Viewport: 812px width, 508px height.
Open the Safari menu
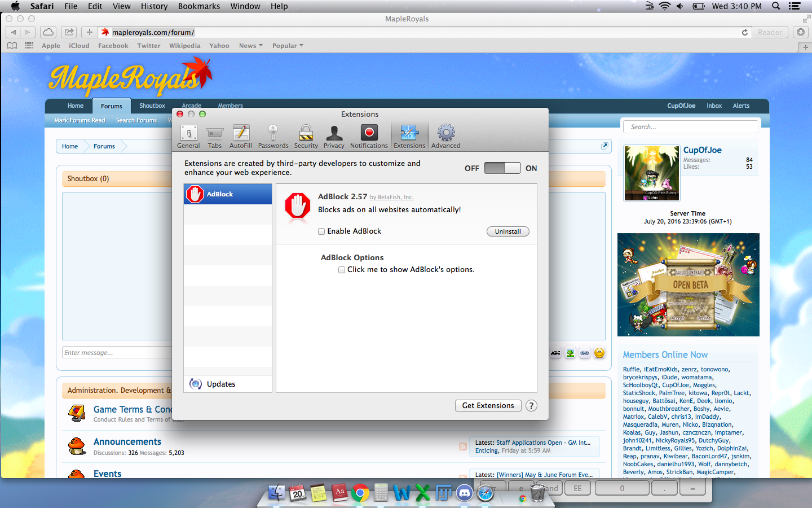pyautogui.click(x=42, y=6)
